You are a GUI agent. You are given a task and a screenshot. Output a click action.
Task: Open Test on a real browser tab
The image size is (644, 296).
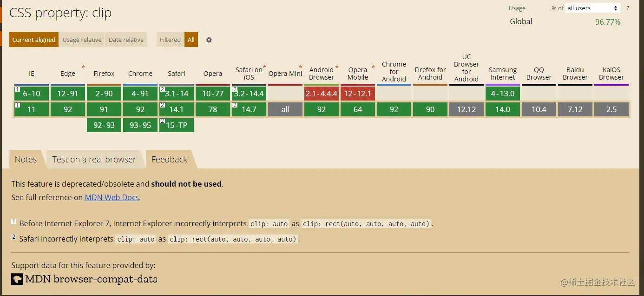(x=94, y=159)
